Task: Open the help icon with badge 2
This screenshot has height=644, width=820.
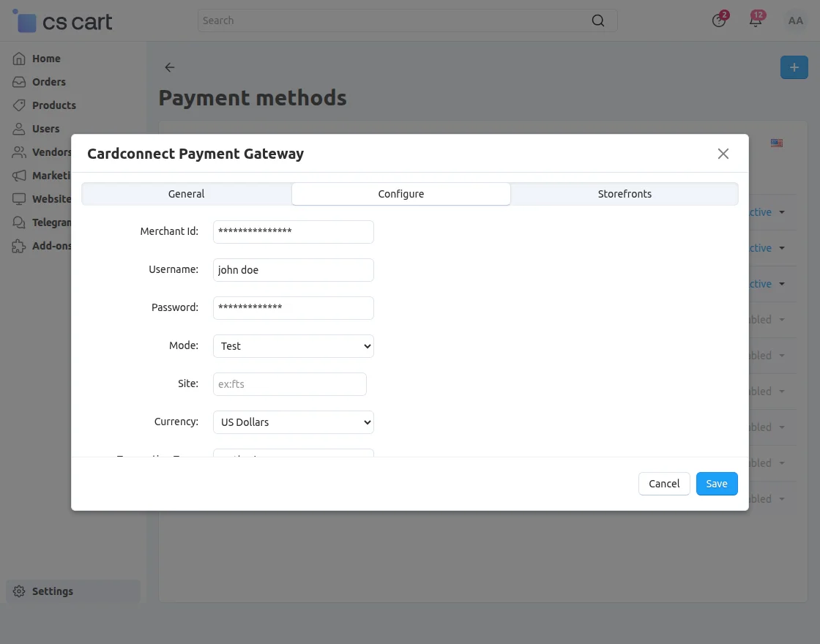Action: 719,20
